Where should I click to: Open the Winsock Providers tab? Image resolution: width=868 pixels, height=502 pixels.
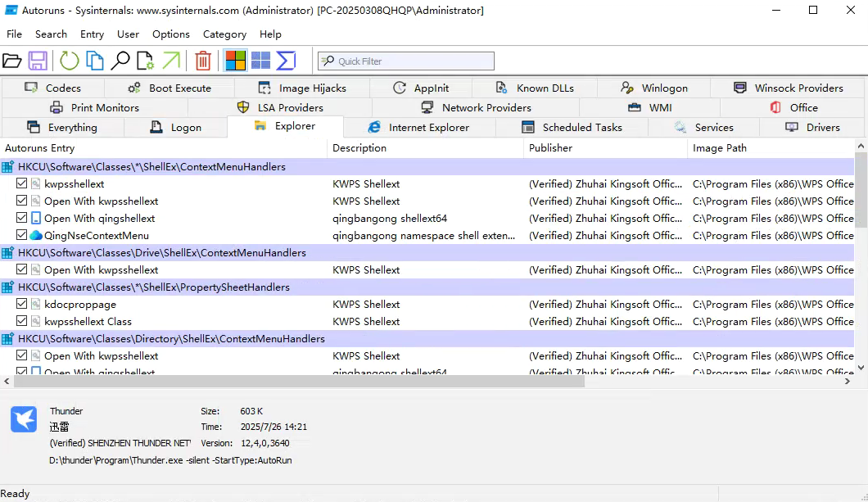pyautogui.click(x=789, y=88)
